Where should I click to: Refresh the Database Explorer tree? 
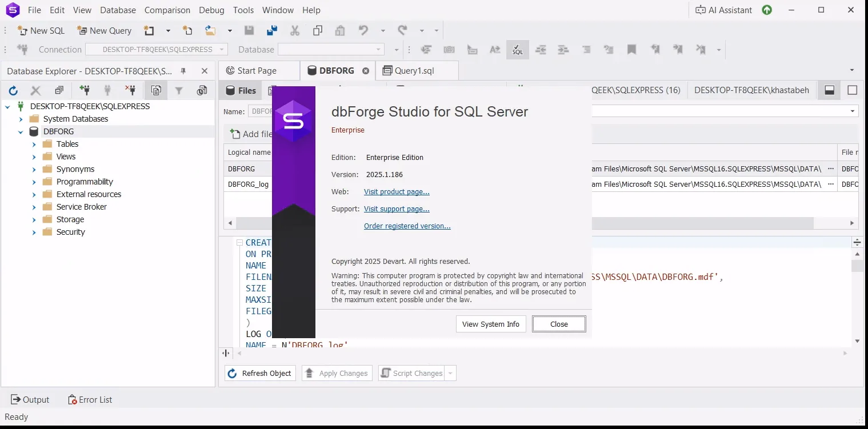pos(13,90)
